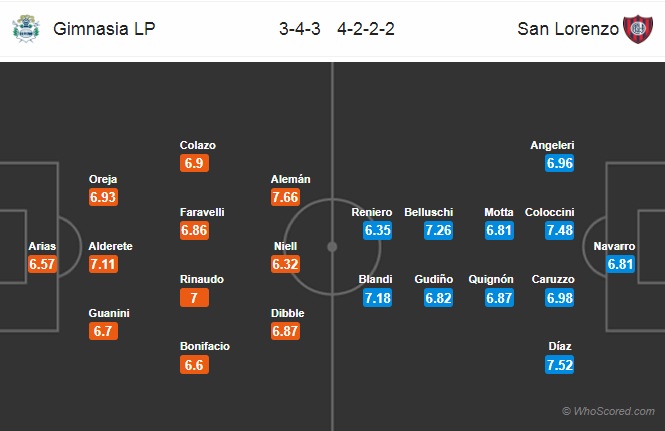Screen dimensions: 665x431
Task: Select Bonifacio's 6.6 rating badge
Action: pyautogui.click(x=194, y=365)
